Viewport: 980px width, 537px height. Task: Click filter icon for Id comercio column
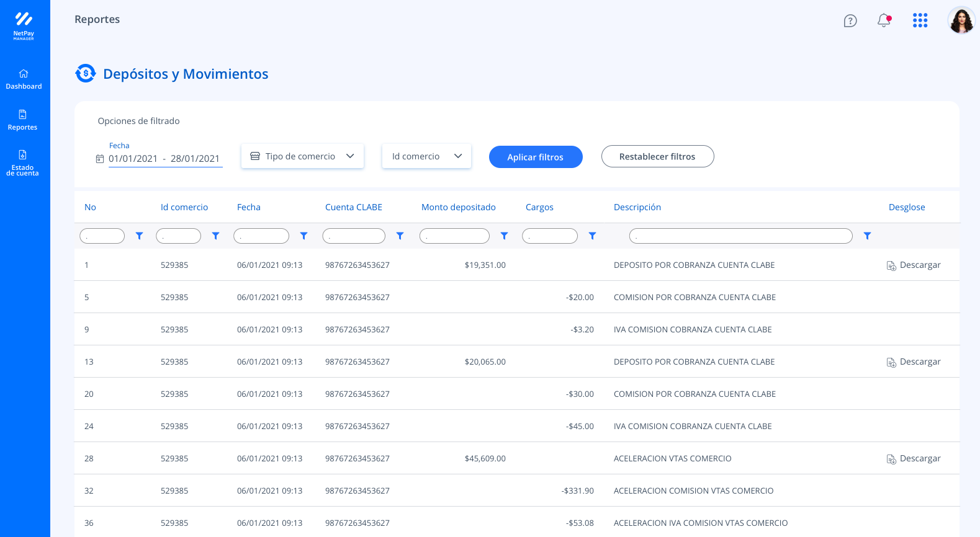[216, 236]
